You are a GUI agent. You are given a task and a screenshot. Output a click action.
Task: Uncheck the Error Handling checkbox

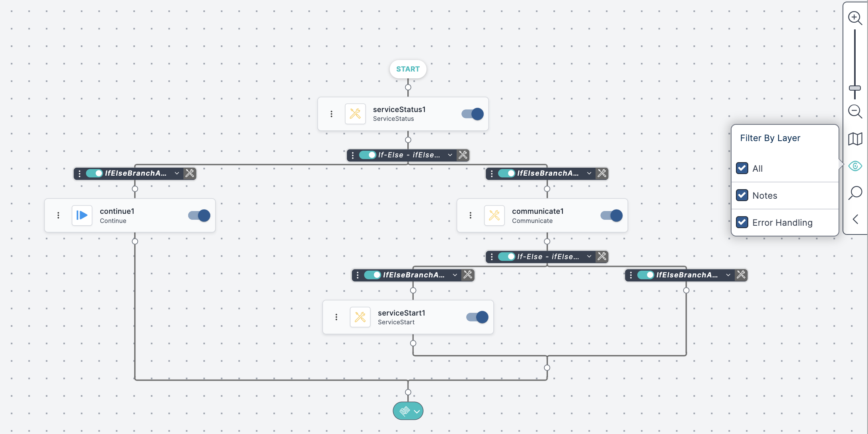[742, 222]
